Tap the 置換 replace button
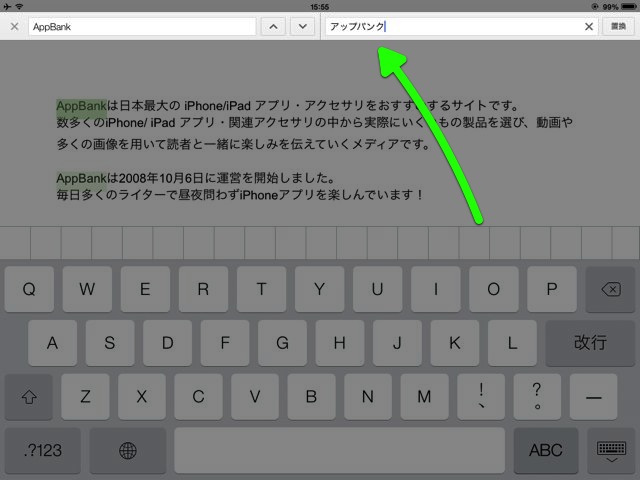Image resolution: width=640 pixels, height=480 pixels. tap(618, 27)
